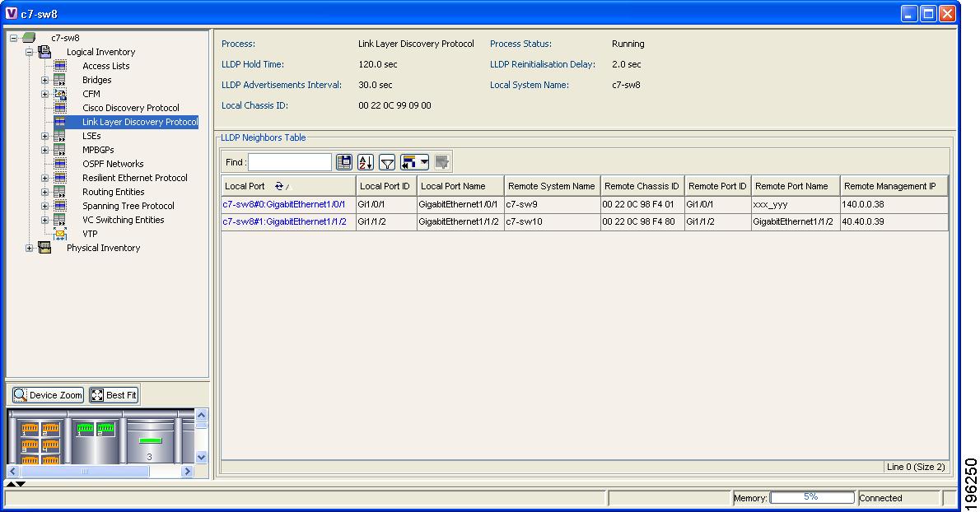The image size is (980, 512).
Task: Click the black up triangle below device view
Action: [x=11, y=484]
